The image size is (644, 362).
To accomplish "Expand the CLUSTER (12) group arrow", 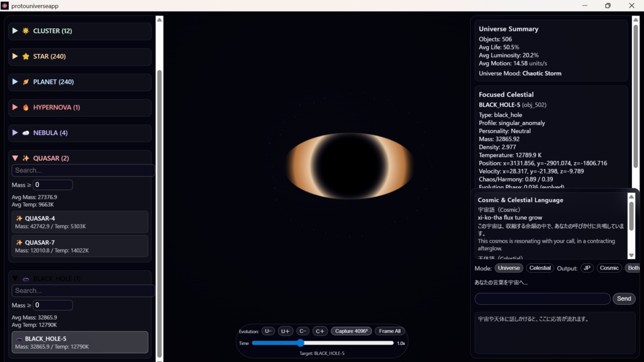I will 15,31.
